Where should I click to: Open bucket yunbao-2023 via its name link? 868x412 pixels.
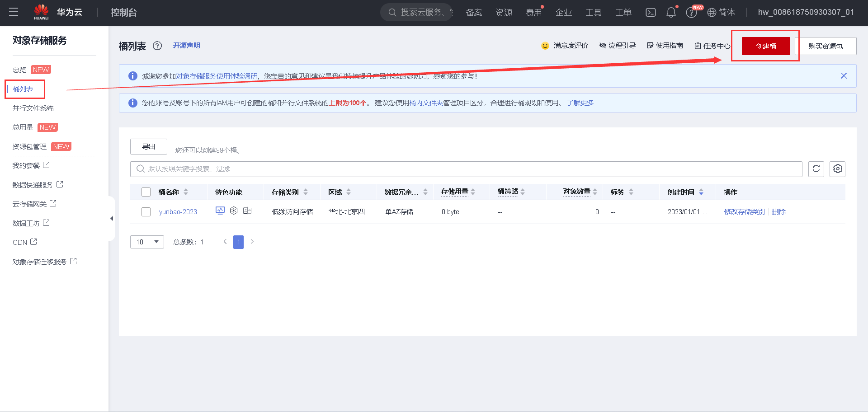pyautogui.click(x=178, y=211)
